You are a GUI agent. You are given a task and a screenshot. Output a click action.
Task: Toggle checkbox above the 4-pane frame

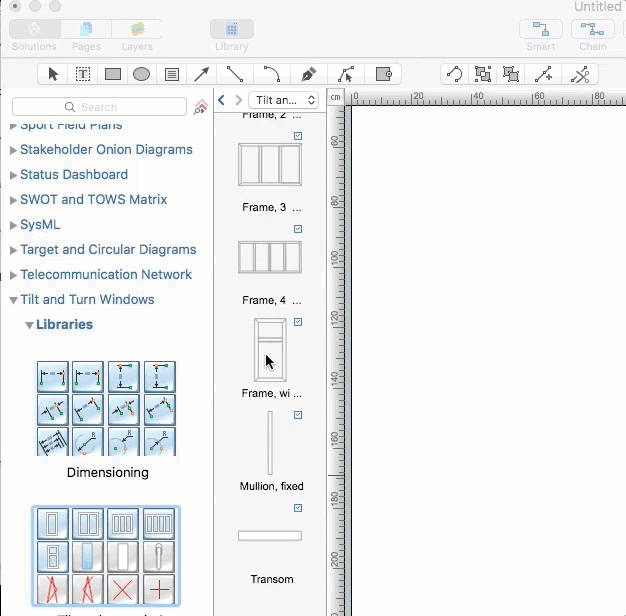tap(298, 229)
